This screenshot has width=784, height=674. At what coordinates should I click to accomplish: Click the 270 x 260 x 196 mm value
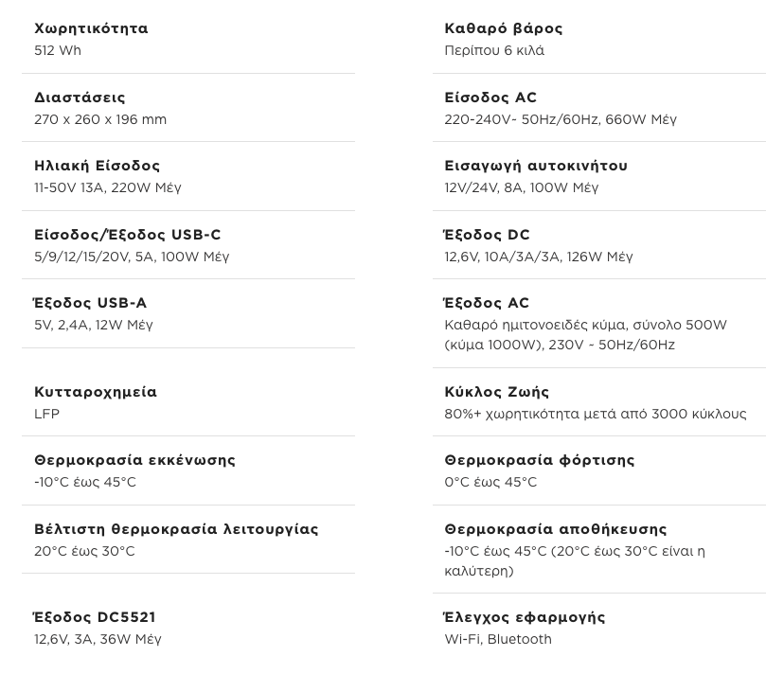(x=100, y=119)
